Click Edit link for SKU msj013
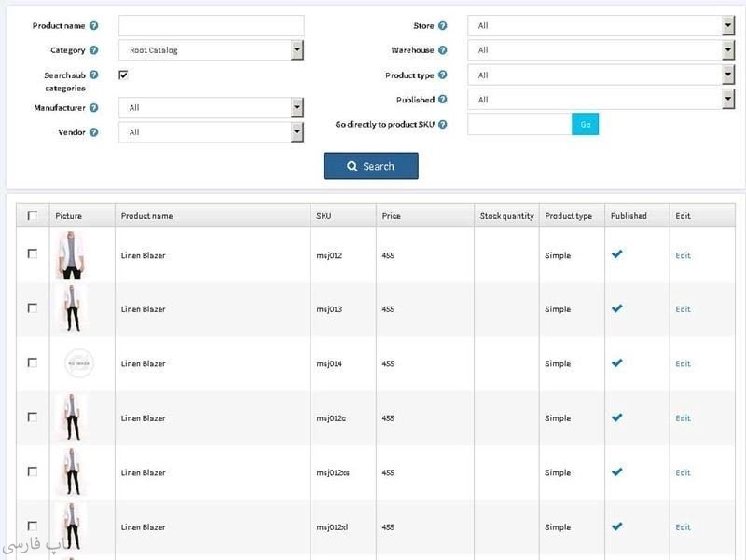Screen dimensions: 746x560 point(683,309)
